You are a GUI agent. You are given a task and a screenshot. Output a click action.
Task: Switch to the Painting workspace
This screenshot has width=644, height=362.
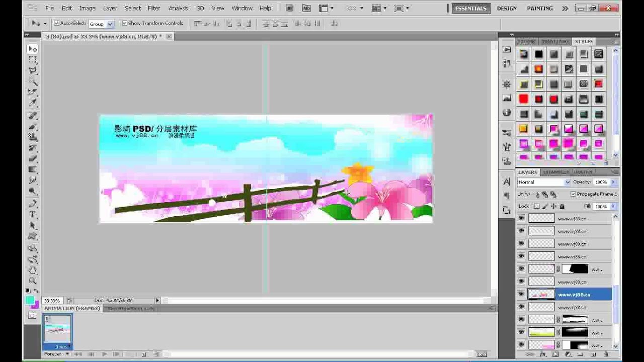pyautogui.click(x=540, y=8)
